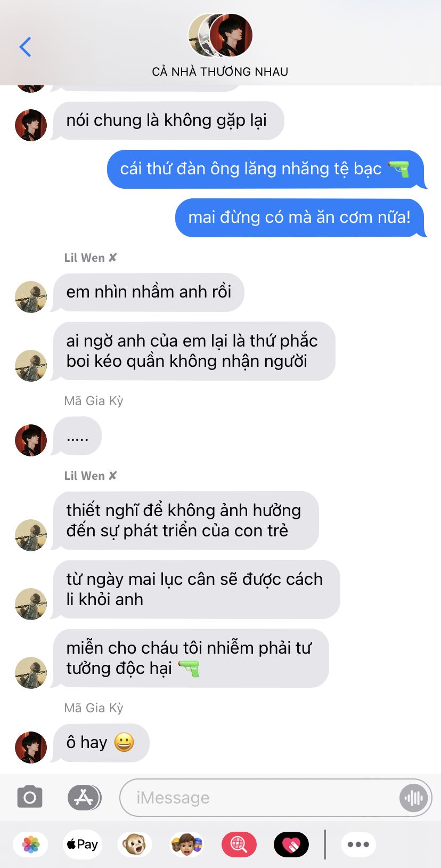Tap the '.....' message bubble

77,436
